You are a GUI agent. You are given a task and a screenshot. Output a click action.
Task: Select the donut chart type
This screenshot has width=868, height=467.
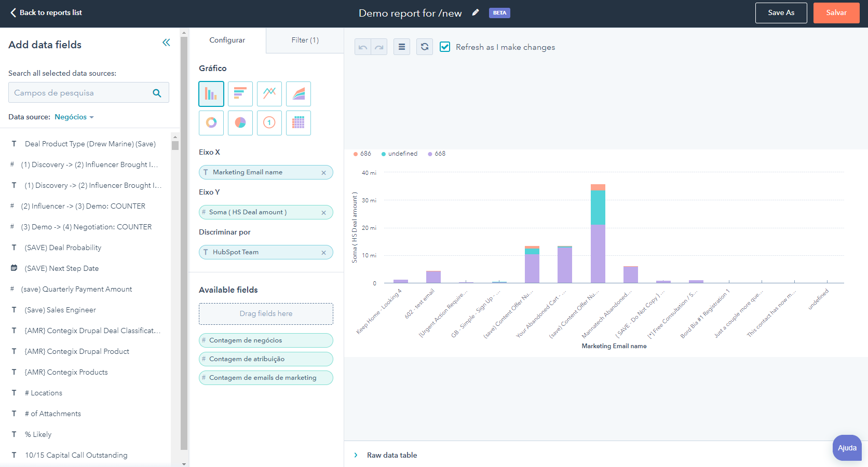pyautogui.click(x=211, y=123)
